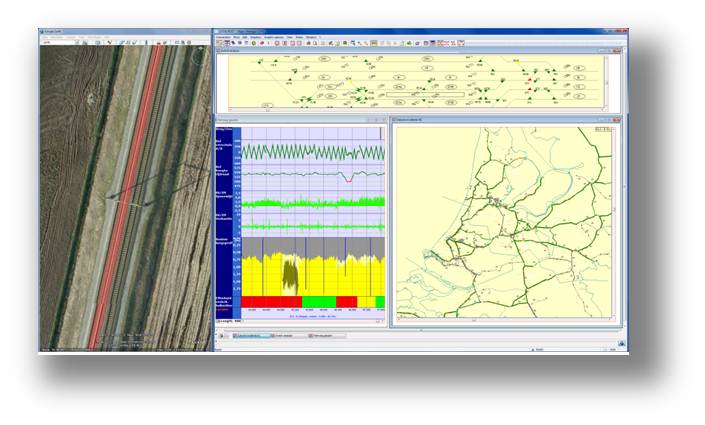Switch to the second window tab at the bottom
This screenshot has height=425, width=705.
287,336
